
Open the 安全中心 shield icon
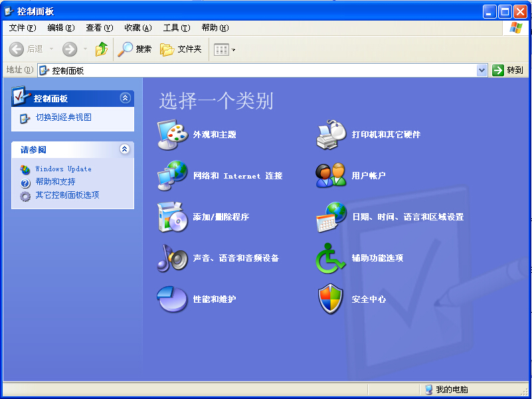coord(331,299)
